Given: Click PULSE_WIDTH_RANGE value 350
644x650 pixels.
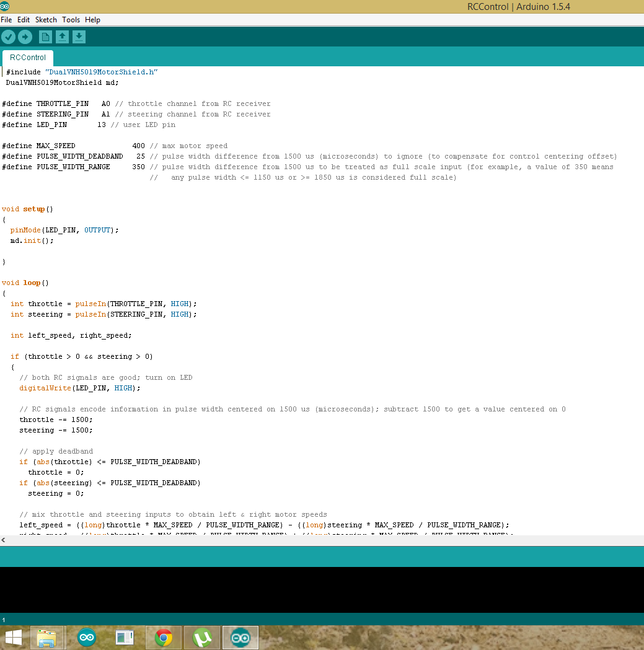Looking at the screenshot, I should (138, 167).
